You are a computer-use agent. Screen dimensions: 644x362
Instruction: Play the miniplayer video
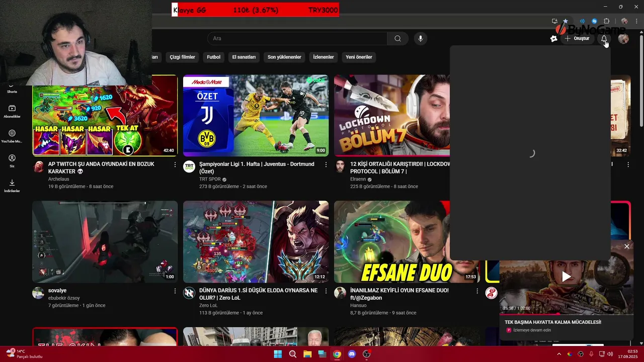pos(566,276)
